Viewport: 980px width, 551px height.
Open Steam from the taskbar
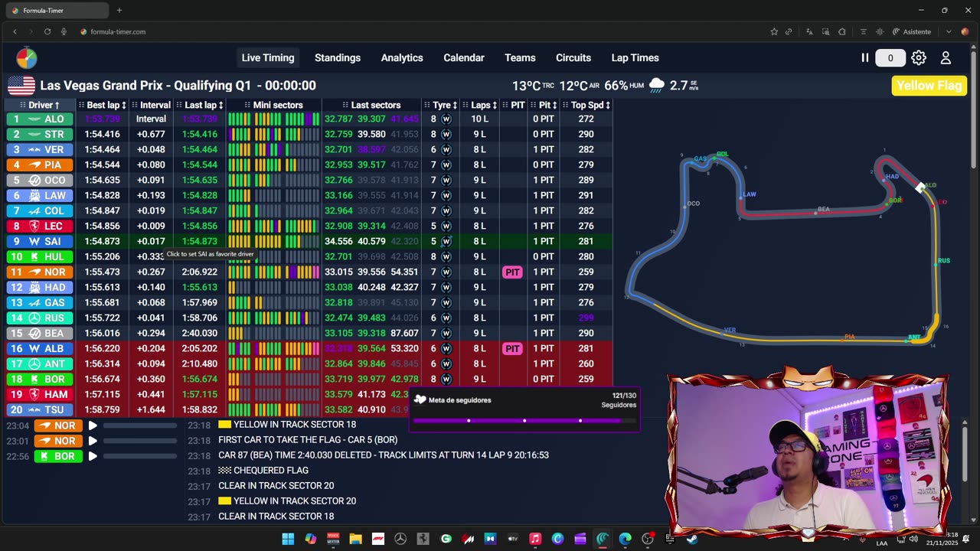click(x=693, y=540)
